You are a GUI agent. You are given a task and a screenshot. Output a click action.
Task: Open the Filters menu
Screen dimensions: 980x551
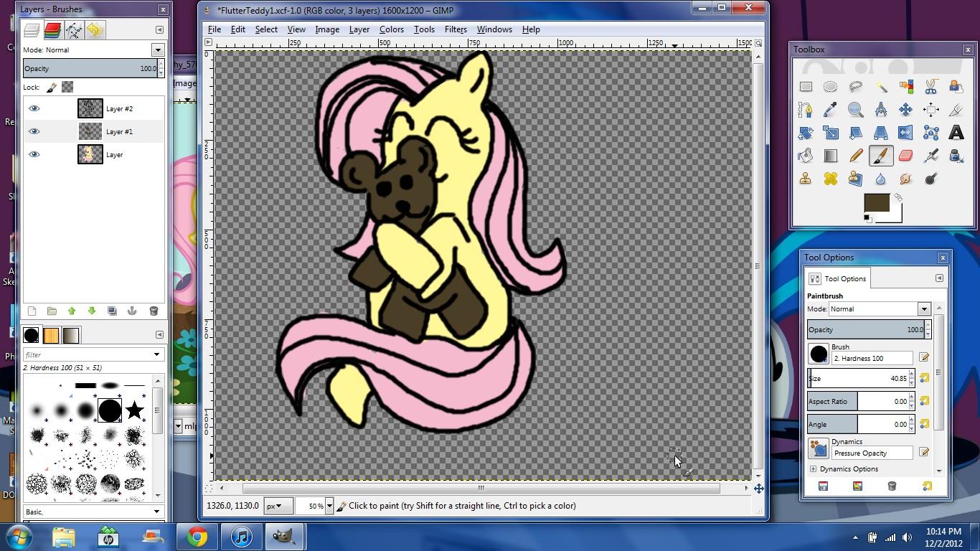pos(456,29)
